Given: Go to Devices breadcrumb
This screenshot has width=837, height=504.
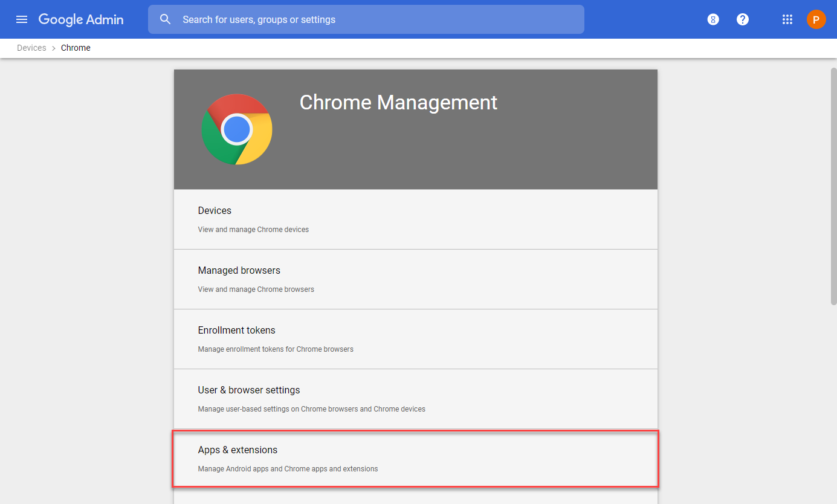Looking at the screenshot, I should tap(31, 48).
